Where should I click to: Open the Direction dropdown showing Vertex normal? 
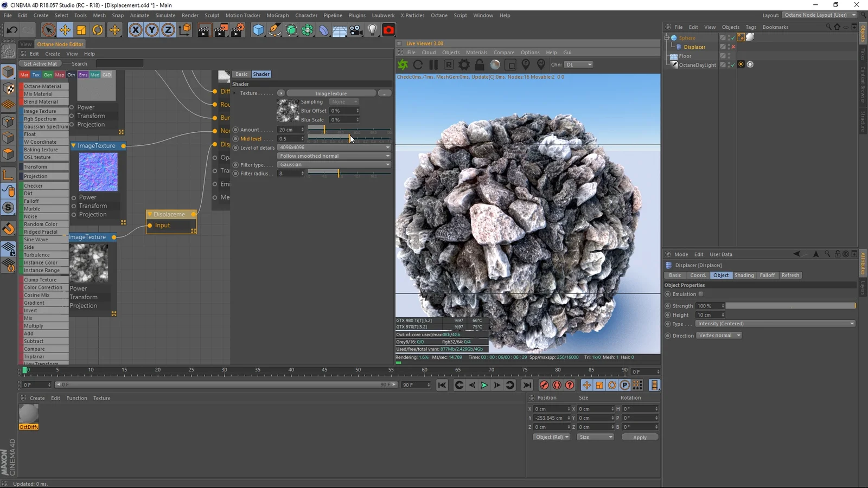point(719,335)
